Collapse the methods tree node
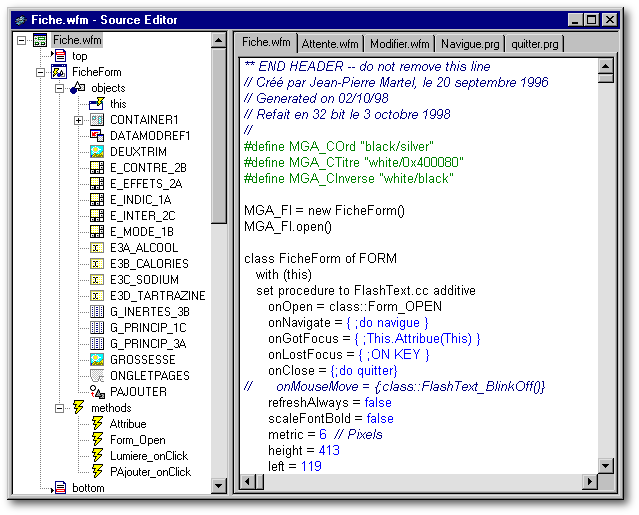 [x=59, y=408]
